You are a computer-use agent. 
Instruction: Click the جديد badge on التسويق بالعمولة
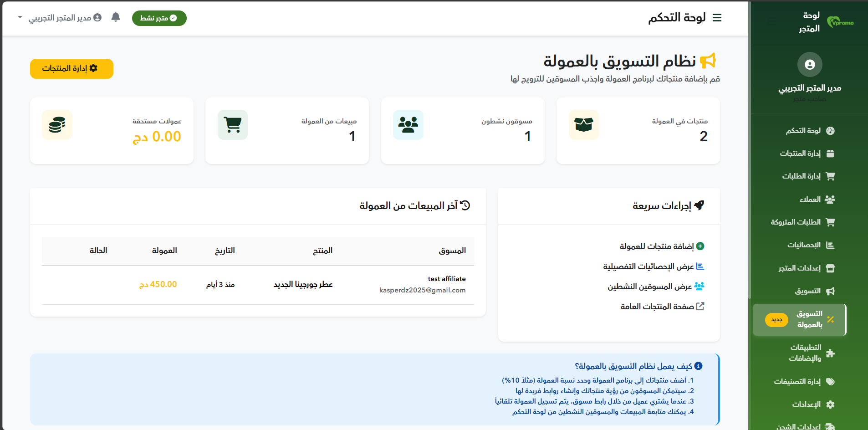tap(777, 320)
